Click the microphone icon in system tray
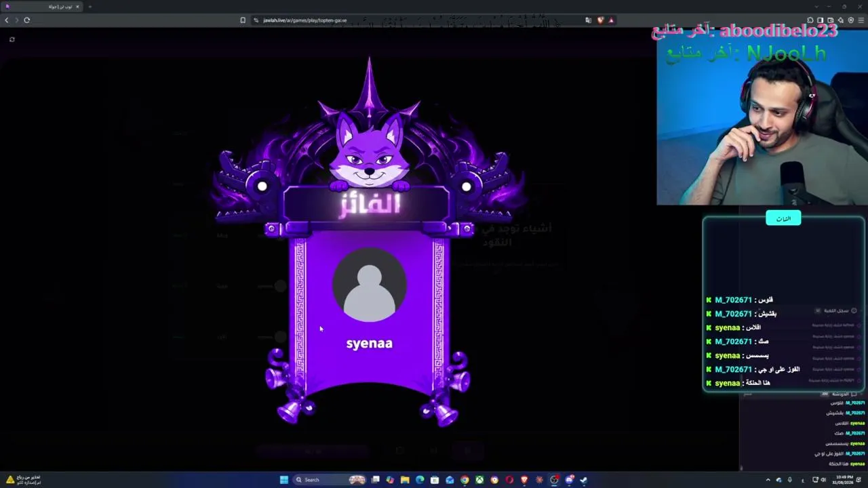868x488 pixels. (x=789, y=480)
